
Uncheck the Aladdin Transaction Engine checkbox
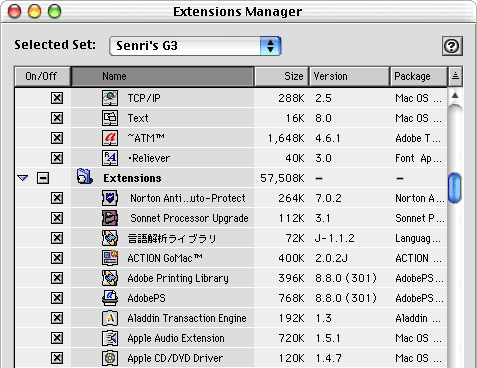click(57, 318)
